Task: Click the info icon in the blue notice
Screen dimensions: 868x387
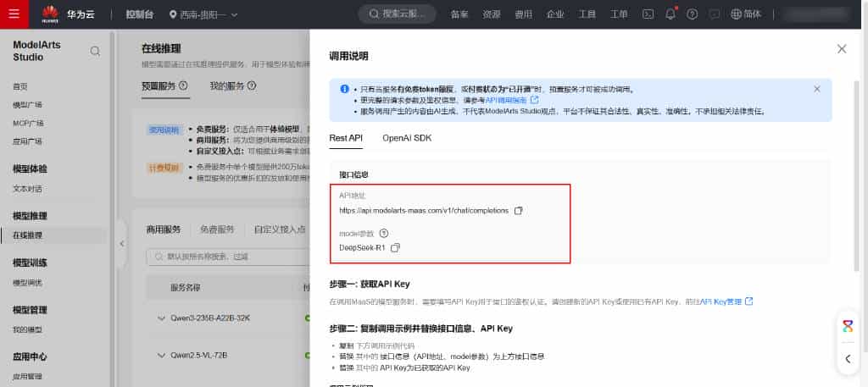Action: [344, 88]
